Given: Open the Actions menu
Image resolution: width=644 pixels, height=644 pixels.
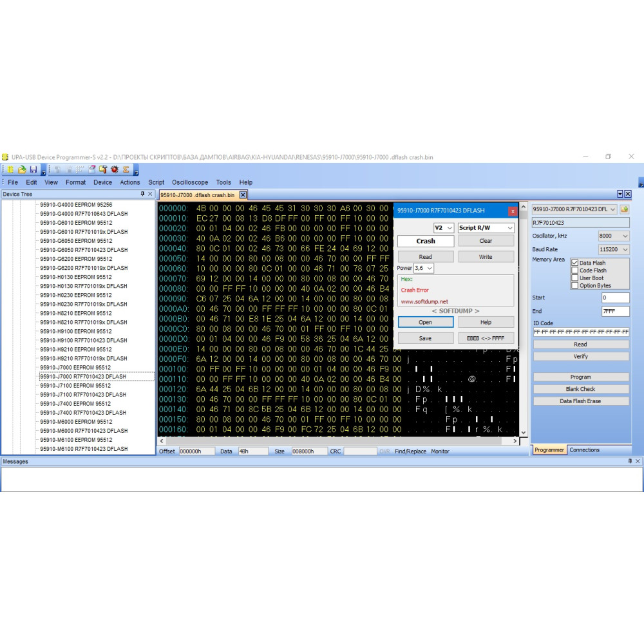Looking at the screenshot, I should pyautogui.click(x=130, y=182).
